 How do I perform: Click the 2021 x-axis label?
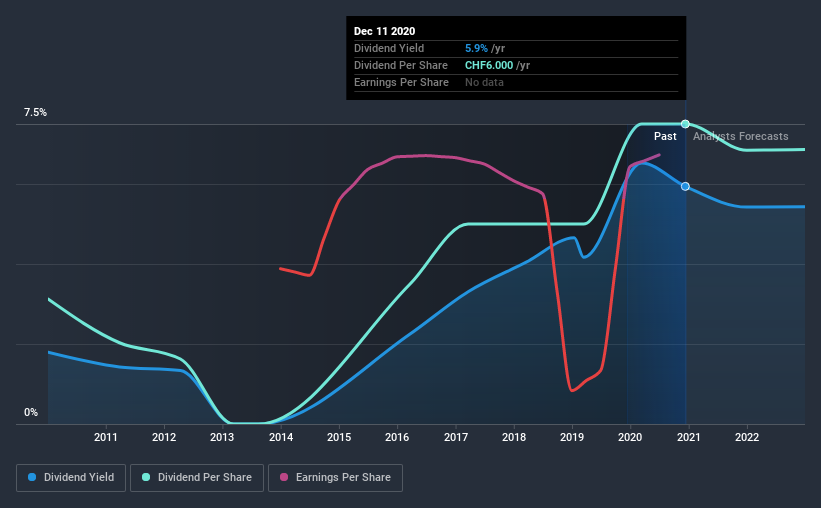(x=689, y=437)
